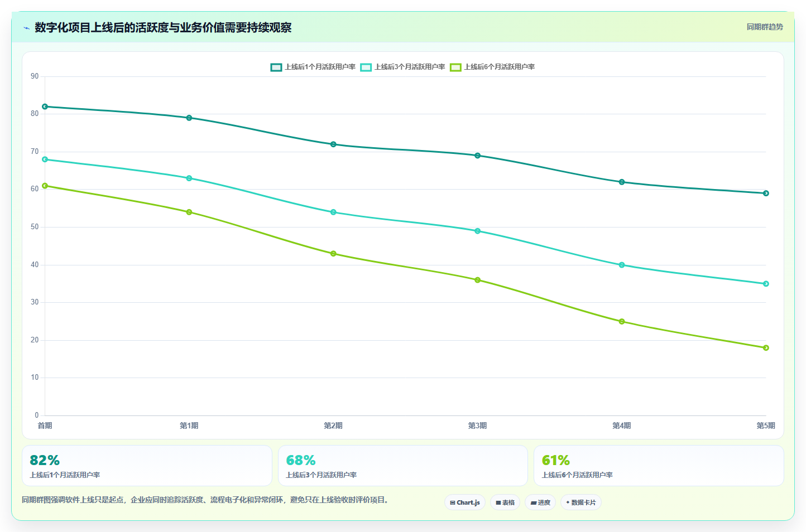806x532 pixels.
Task: Select the 6-month line point at 第1期
Action: (x=189, y=212)
